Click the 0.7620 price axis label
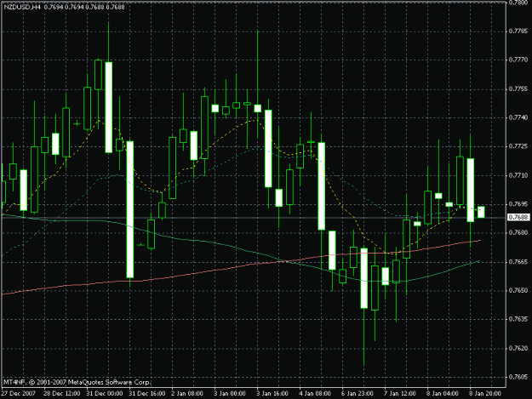The height and width of the screenshot is (399, 532). (518, 348)
